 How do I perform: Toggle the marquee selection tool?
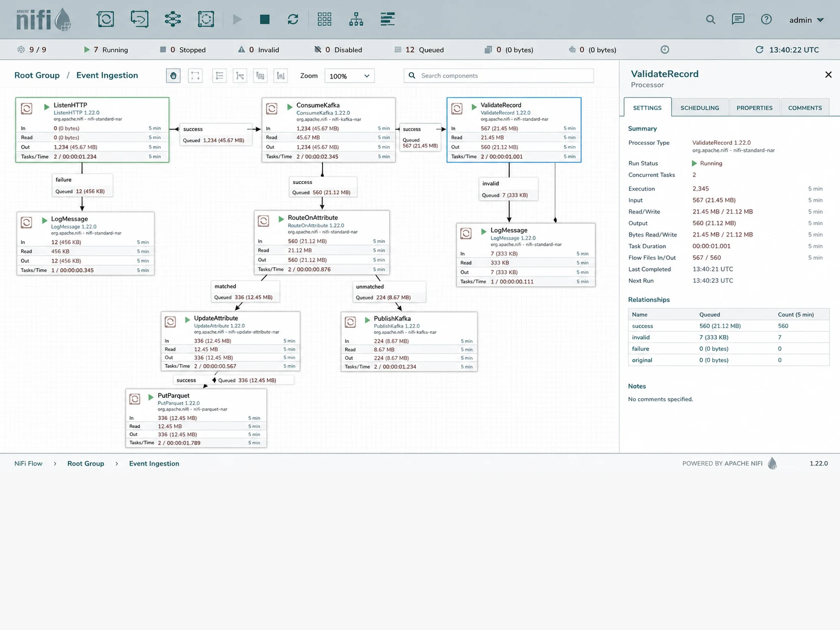(195, 76)
